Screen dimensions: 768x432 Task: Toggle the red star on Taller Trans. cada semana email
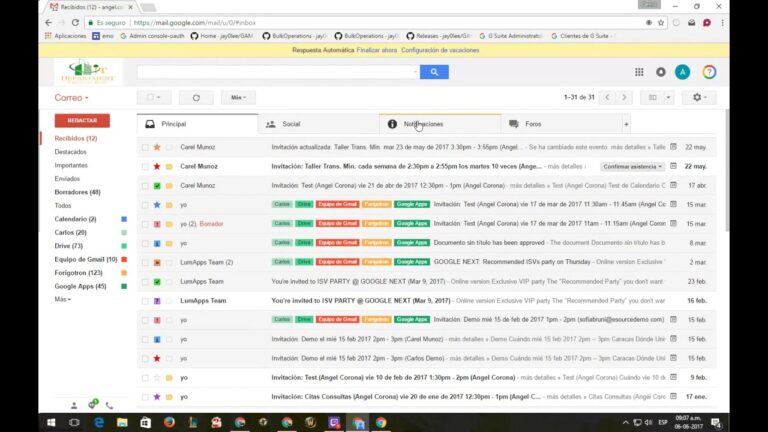coord(157,167)
